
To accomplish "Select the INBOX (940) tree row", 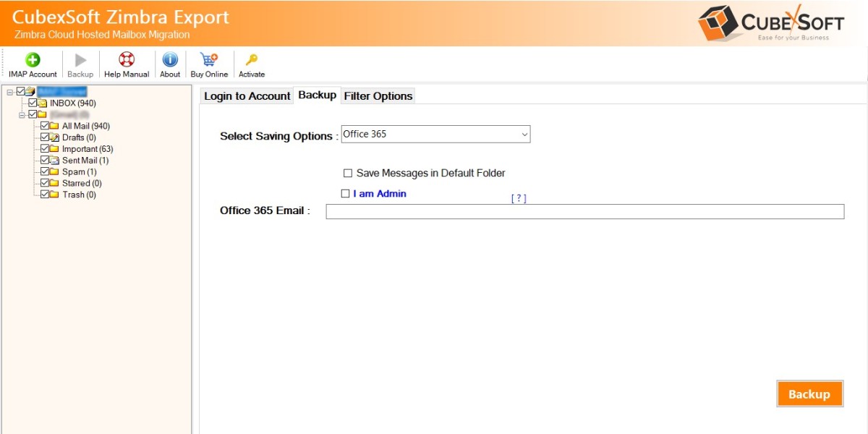I will coord(73,103).
